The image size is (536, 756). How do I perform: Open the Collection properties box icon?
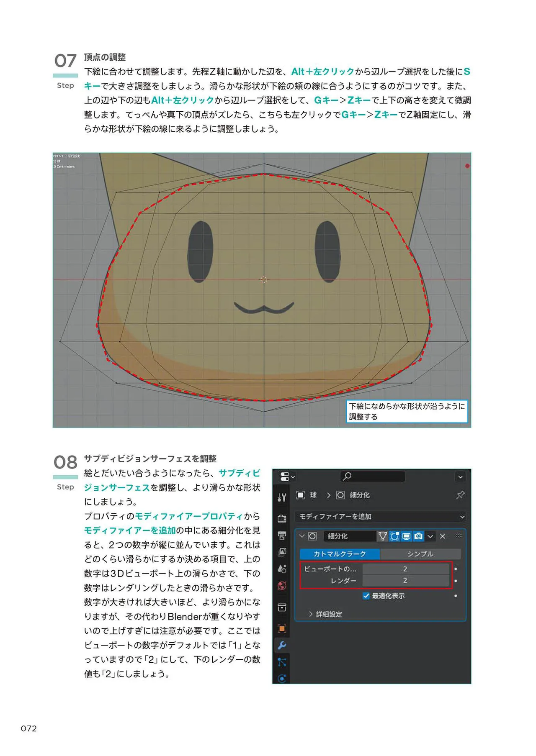pyautogui.click(x=282, y=607)
